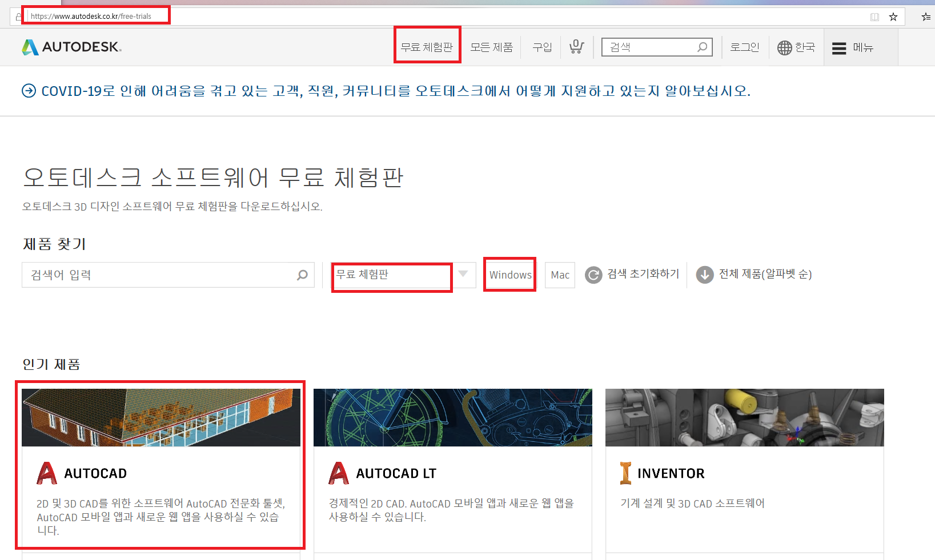Click the 검색어 입력 product search field

pos(168,275)
